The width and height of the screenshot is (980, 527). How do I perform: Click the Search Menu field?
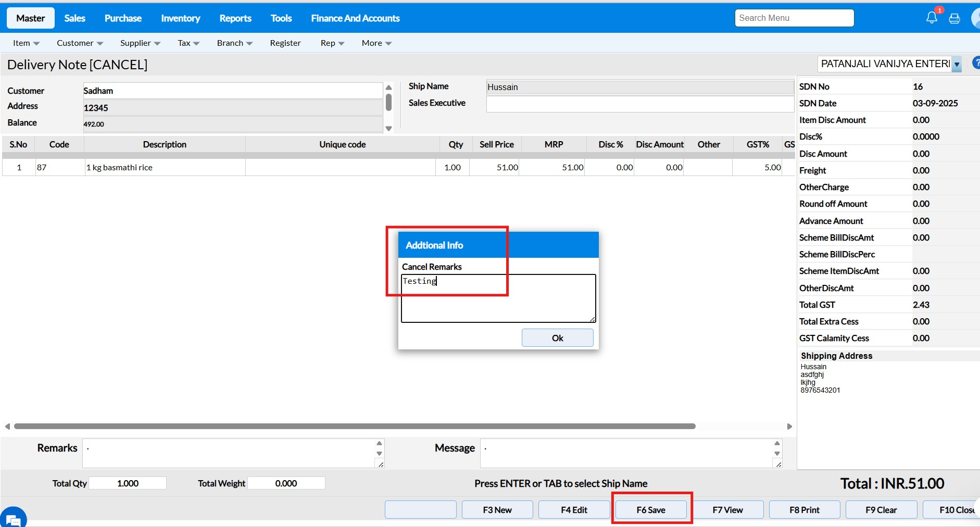(x=794, y=18)
